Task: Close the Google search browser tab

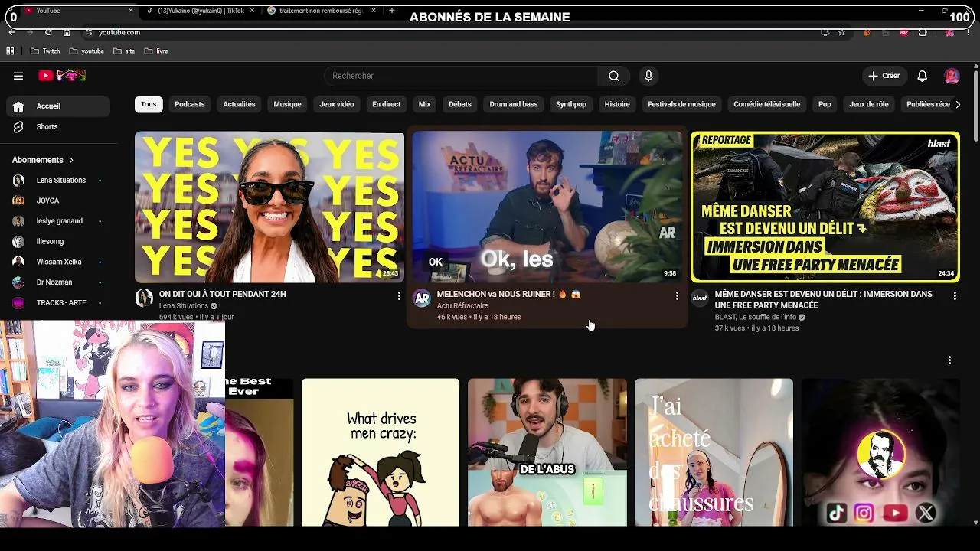Action: (x=374, y=11)
